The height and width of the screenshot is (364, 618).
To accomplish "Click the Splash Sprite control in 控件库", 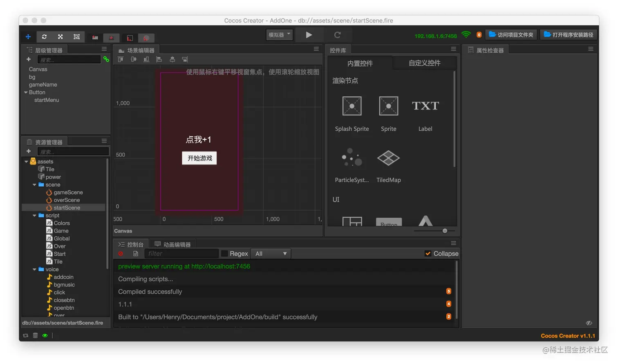I will [x=351, y=106].
